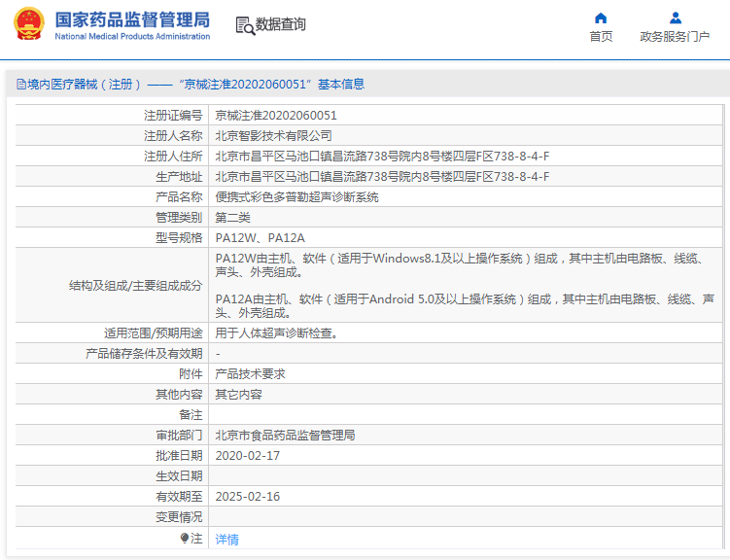
Task: Click the PA12W Windows8.1 composition paragraph
Action: click(x=460, y=265)
